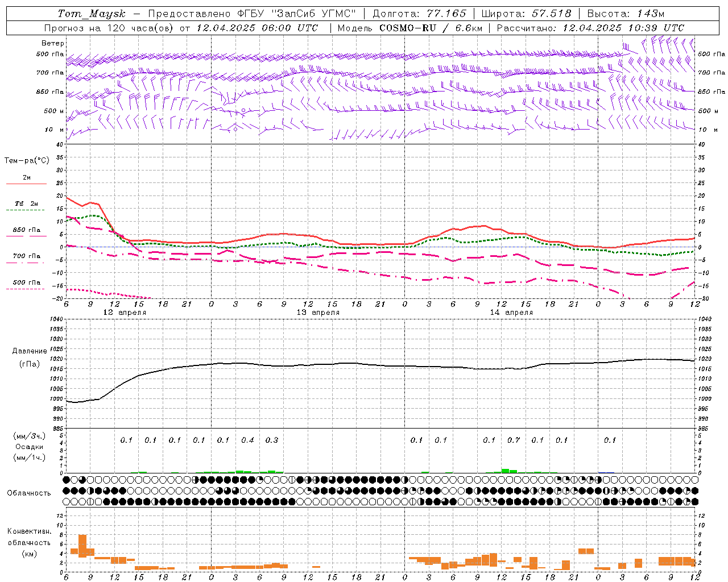Click the 'Ветер' wind panel label

click(x=53, y=43)
